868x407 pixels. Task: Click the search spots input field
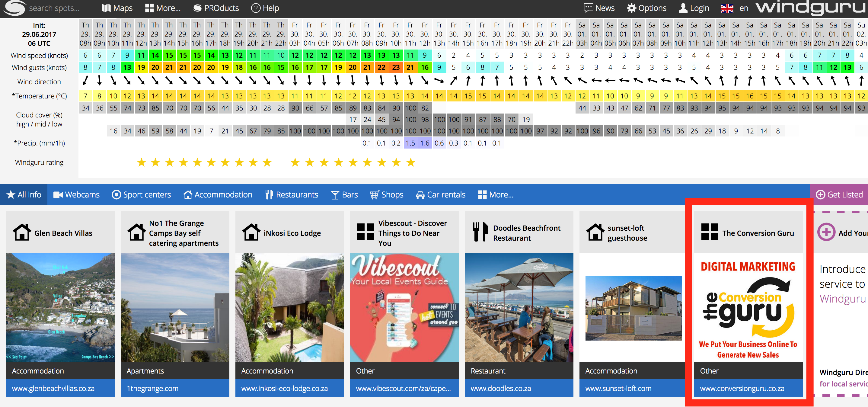tap(54, 8)
